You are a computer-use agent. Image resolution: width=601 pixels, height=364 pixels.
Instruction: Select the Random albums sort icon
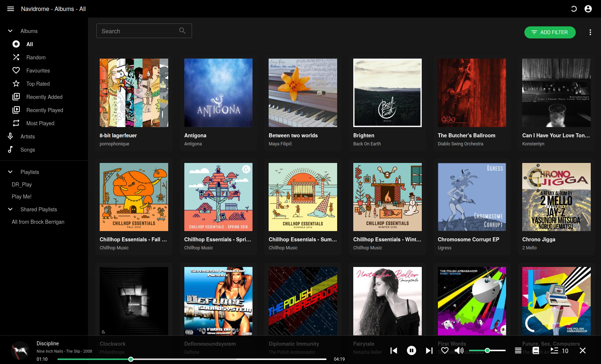tap(16, 57)
